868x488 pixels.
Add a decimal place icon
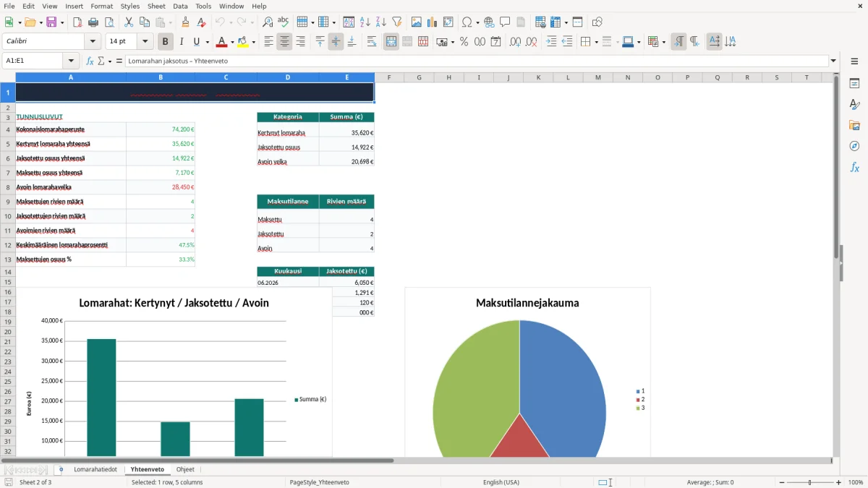(515, 42)
